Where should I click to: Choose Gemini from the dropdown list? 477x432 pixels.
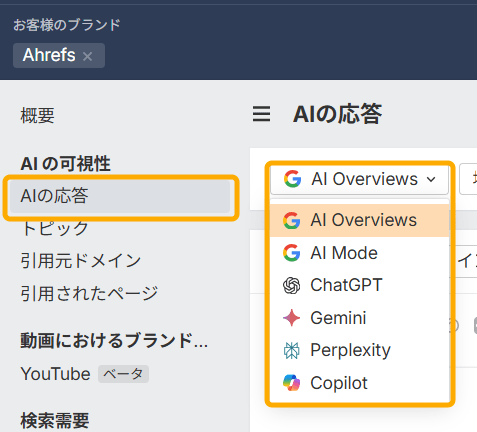[x=359, y=318]
